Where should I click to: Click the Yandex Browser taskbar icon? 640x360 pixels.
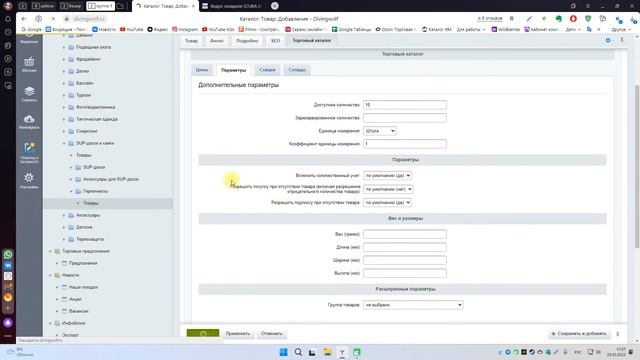342,352
